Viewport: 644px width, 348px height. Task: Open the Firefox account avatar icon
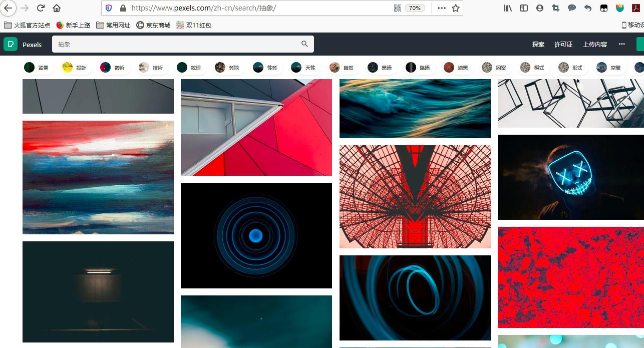click(x=539, y=8)
